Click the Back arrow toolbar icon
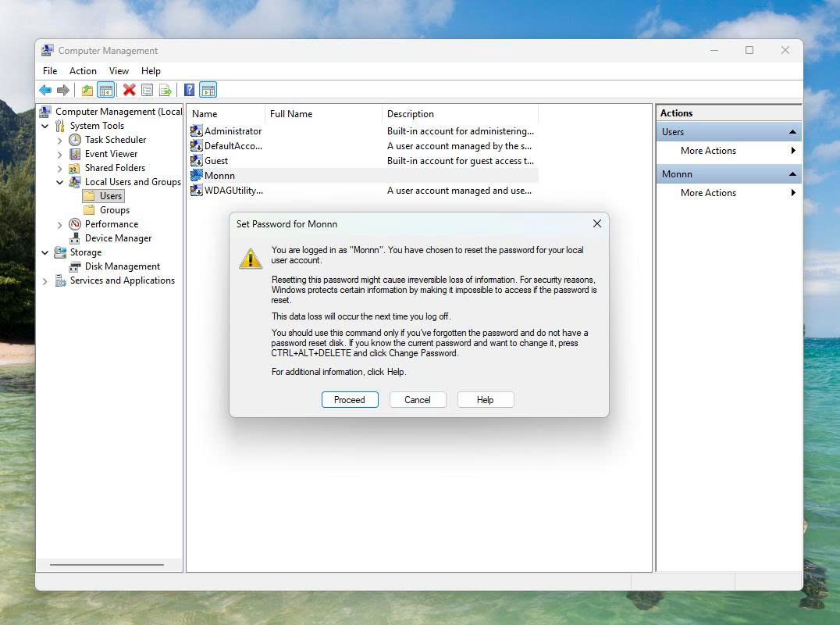 point(45,90)
